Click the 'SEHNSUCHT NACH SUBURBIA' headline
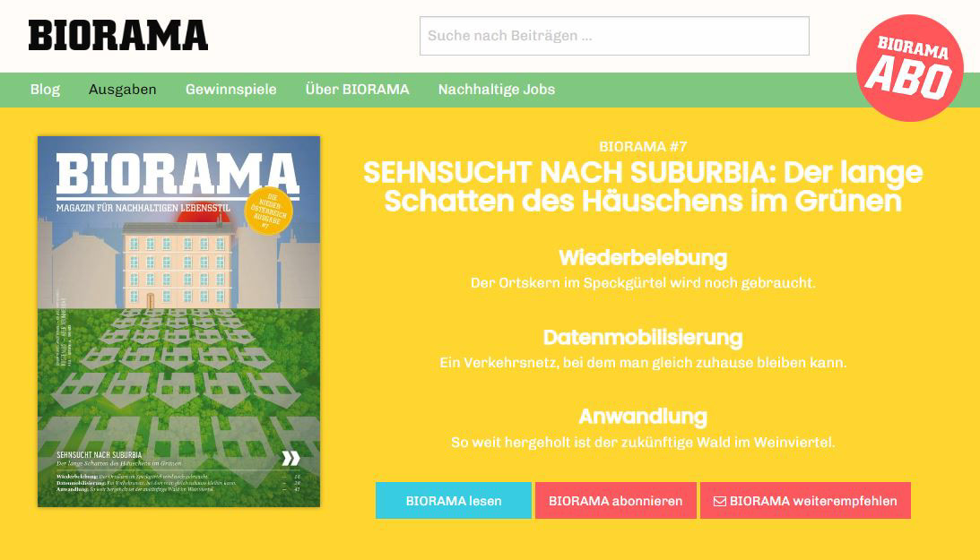This screenshot has height=560, width=980. pos(643,186)
